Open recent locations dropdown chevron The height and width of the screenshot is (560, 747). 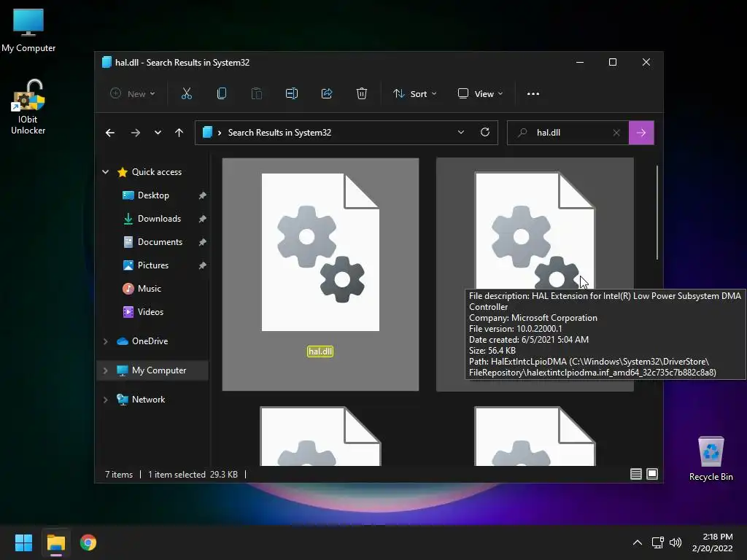(158, 133)
